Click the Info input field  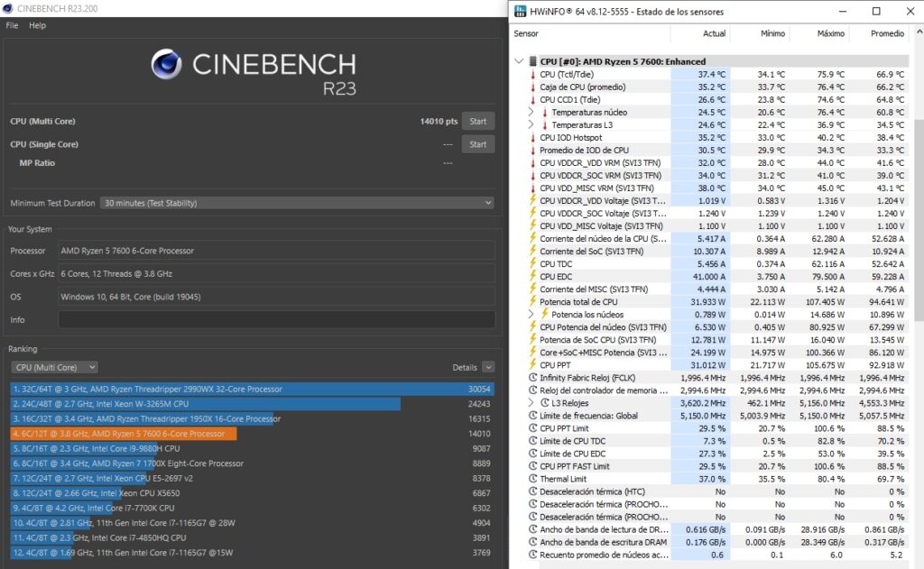276,320
